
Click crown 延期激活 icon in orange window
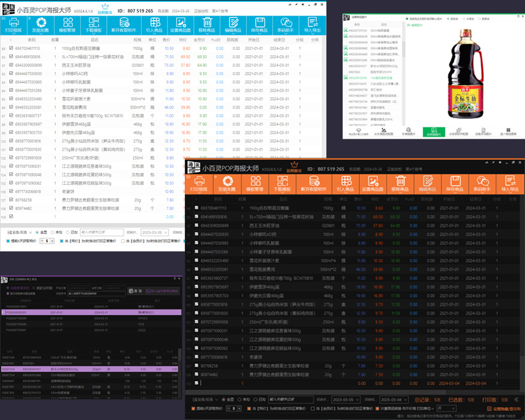pyautogui.click(x=294, y=167)
